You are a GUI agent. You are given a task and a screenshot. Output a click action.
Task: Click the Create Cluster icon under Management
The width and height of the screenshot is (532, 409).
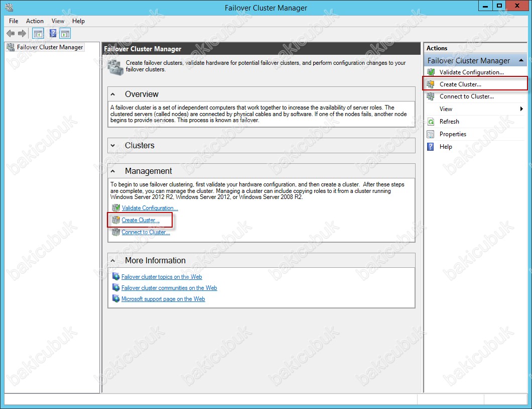pos(116,220)
